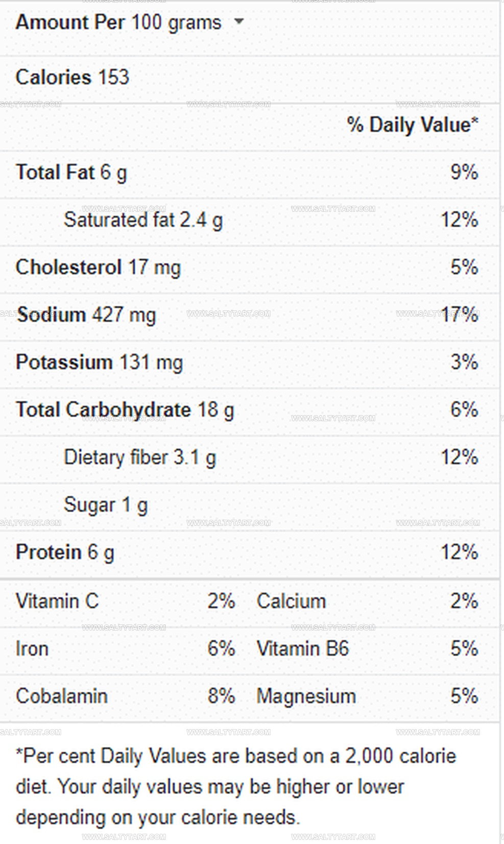Select the Sugar 1 g entry

(x=106, y=505)
